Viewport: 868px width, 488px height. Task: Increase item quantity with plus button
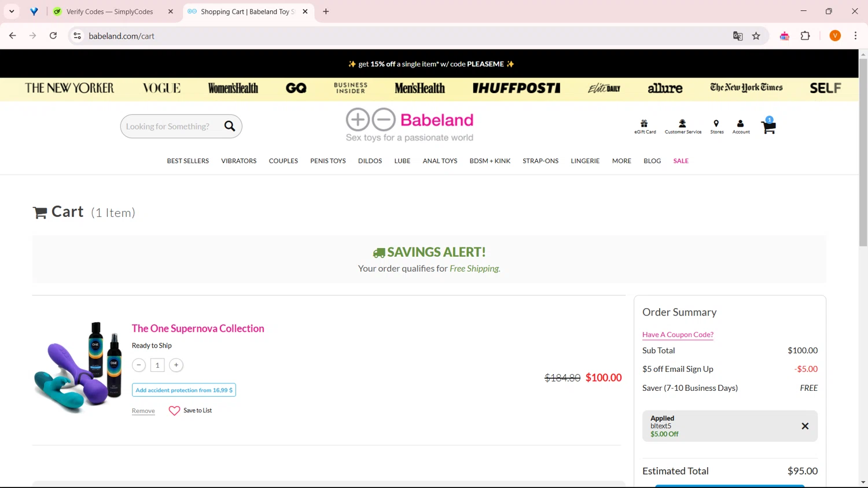pyautogui.click(x=176, y=365)
